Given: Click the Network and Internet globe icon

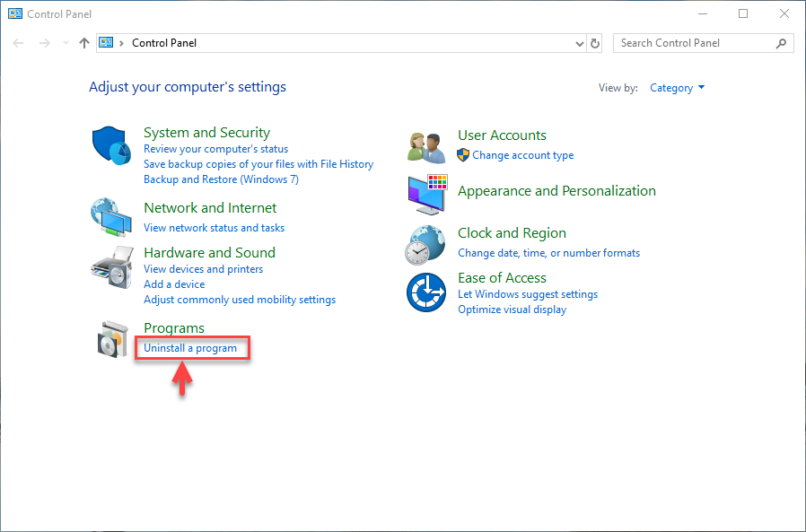Looking at the screenshot, I should tap(111, 217).
